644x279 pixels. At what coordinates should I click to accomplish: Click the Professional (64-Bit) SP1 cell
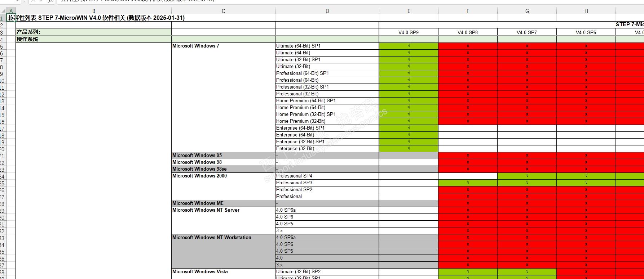327,73
